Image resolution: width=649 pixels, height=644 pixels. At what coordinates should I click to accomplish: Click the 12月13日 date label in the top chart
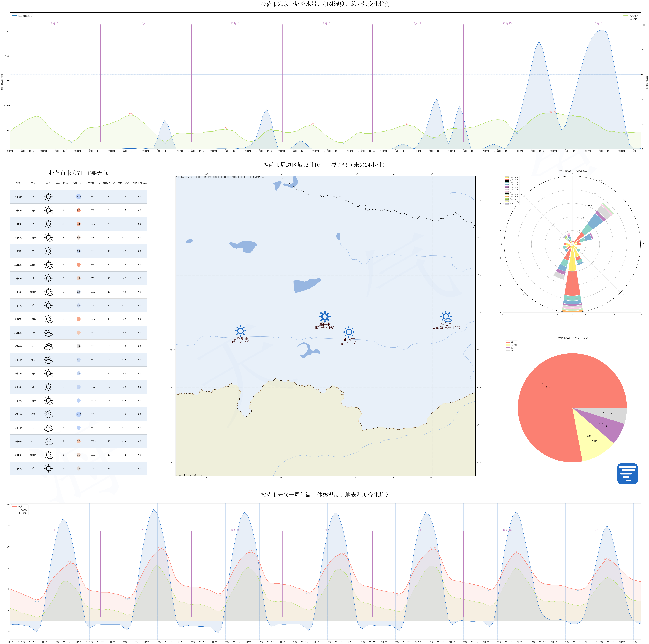tap(327, 23)
